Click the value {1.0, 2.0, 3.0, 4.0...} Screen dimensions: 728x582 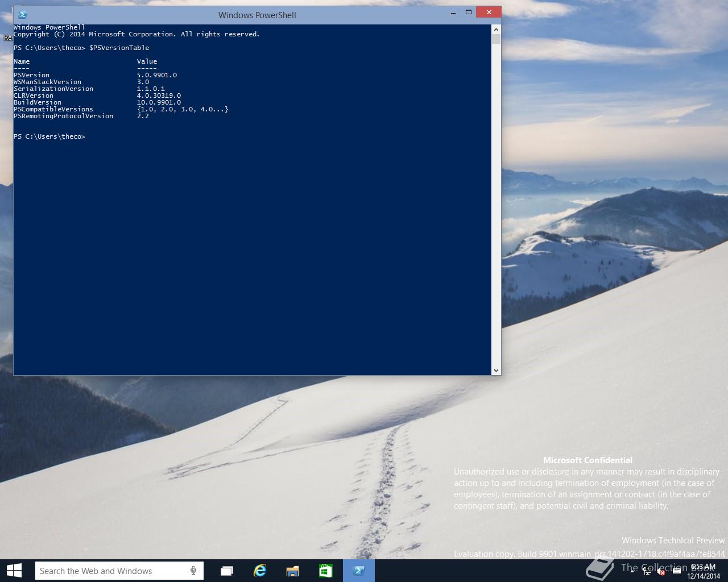183,109
